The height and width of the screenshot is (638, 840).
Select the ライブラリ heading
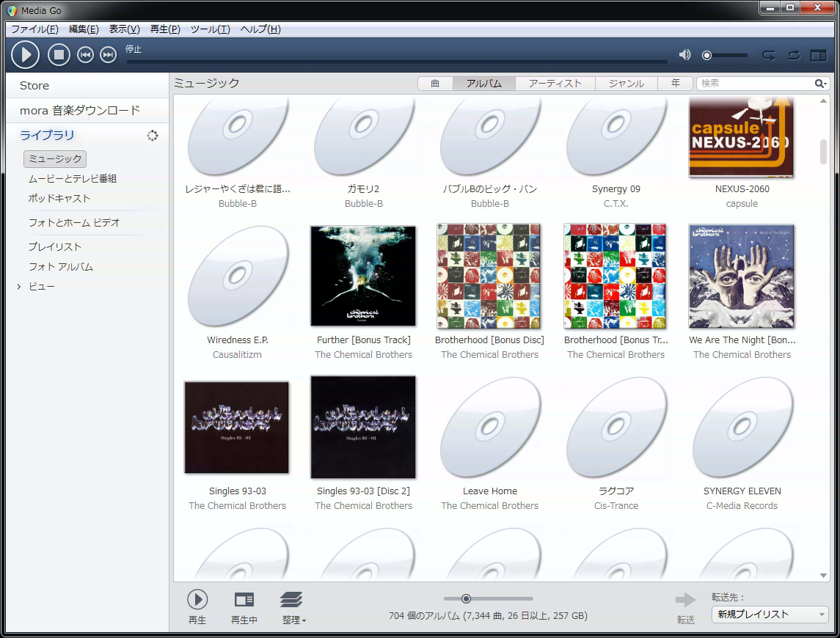pyautogui.click(x=47, y=135)
